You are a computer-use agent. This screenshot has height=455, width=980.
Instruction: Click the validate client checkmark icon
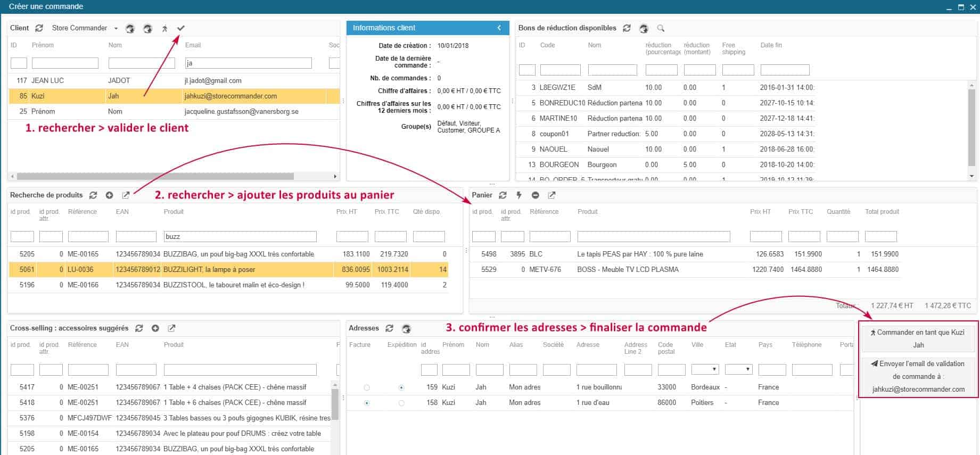(x=181, y=28)
